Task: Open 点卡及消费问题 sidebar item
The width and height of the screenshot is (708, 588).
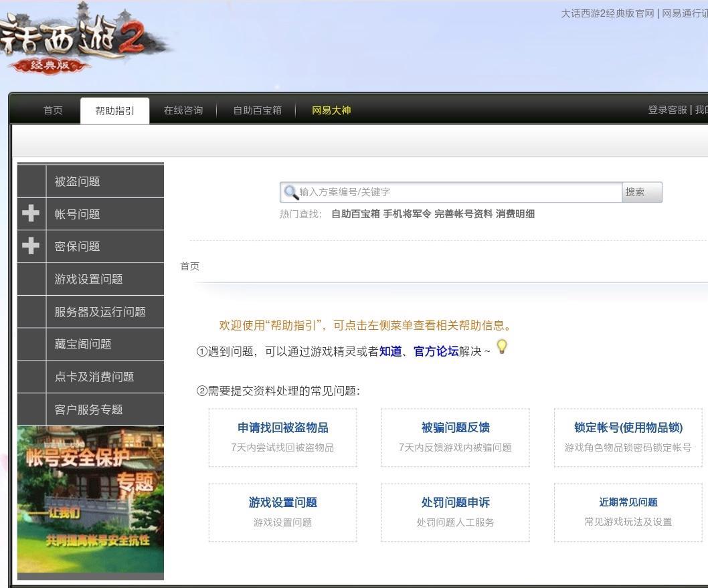Action: [90, 377]
